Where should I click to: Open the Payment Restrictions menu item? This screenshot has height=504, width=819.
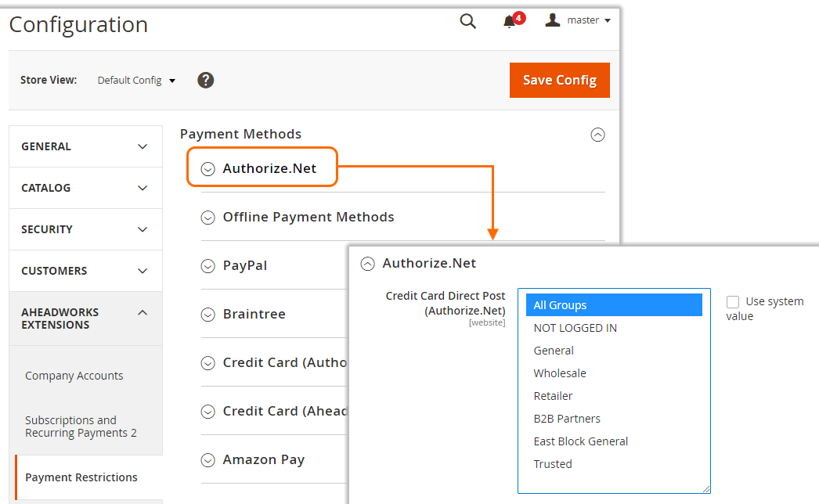(81, 477)
